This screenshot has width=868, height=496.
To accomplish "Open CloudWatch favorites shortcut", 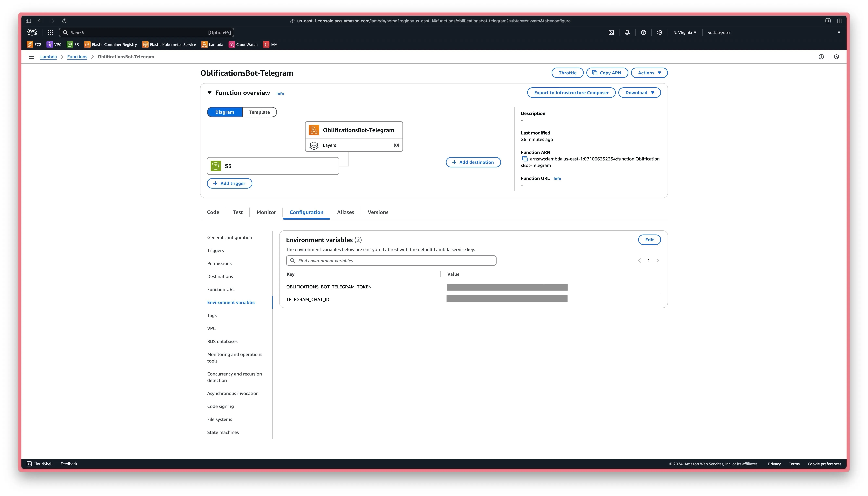I will [x=243, y=44].
